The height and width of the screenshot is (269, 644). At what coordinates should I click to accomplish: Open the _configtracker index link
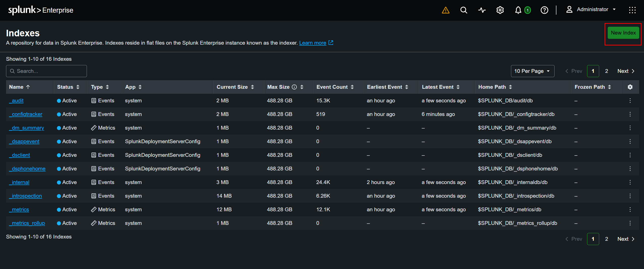26,114
